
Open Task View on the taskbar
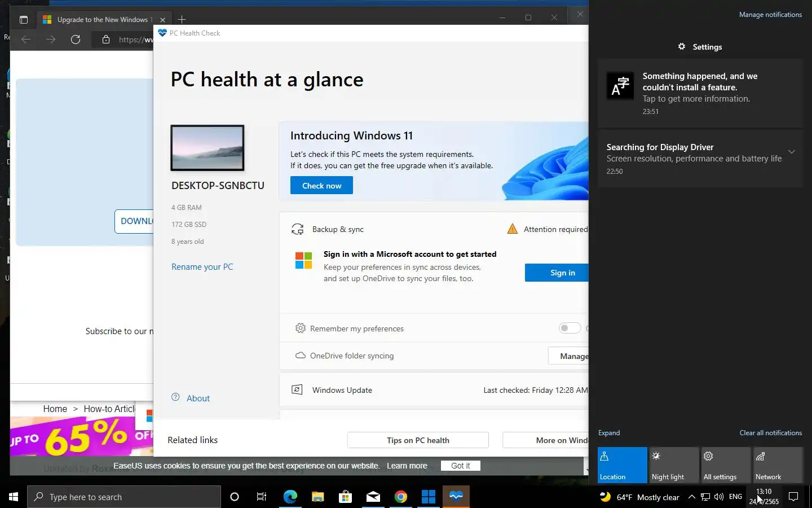262,497
